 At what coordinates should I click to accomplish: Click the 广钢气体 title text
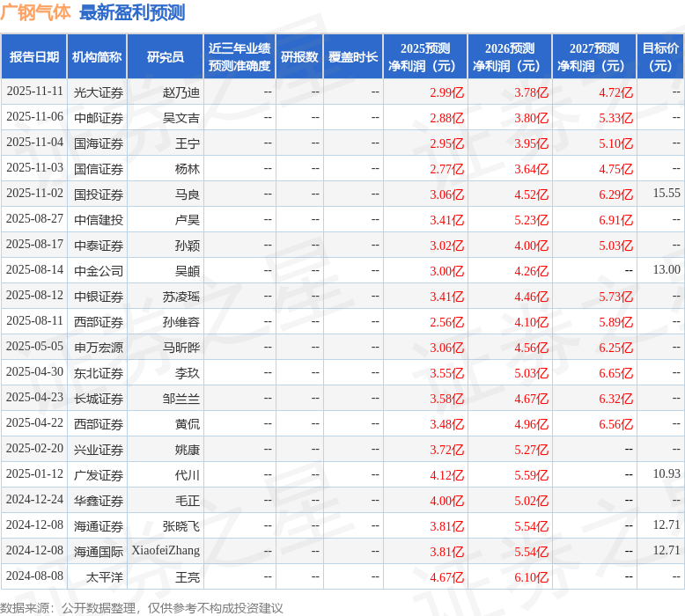point(35,12)
